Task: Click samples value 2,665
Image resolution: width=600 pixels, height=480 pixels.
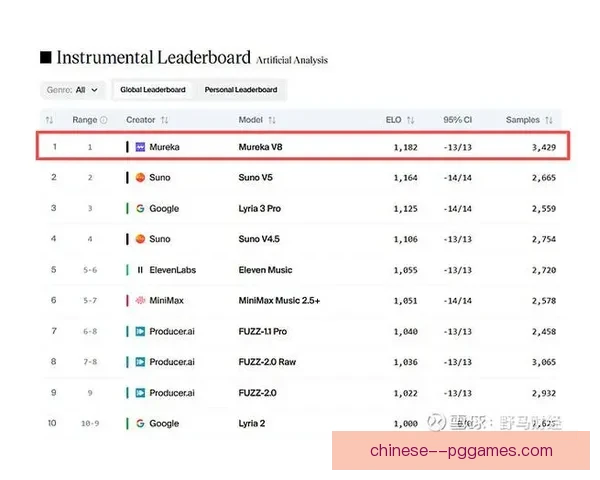Action: point(544,178)
